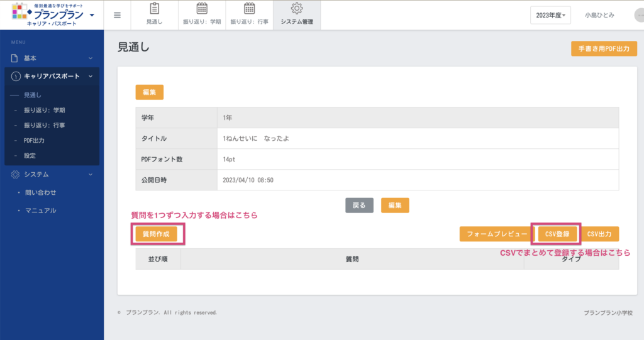Screen dimensions: 644x340
Task: Click the タイトル row label
Action: point(154,138)
